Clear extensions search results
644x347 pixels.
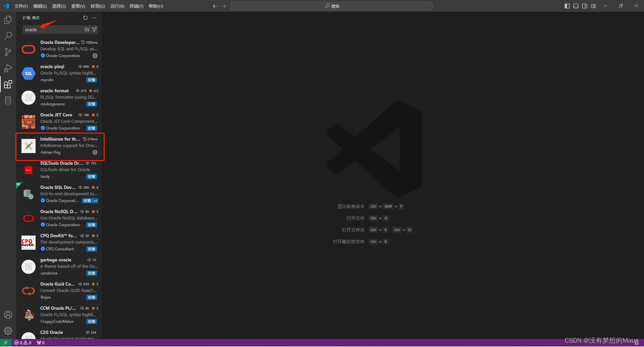coord(87,30)
